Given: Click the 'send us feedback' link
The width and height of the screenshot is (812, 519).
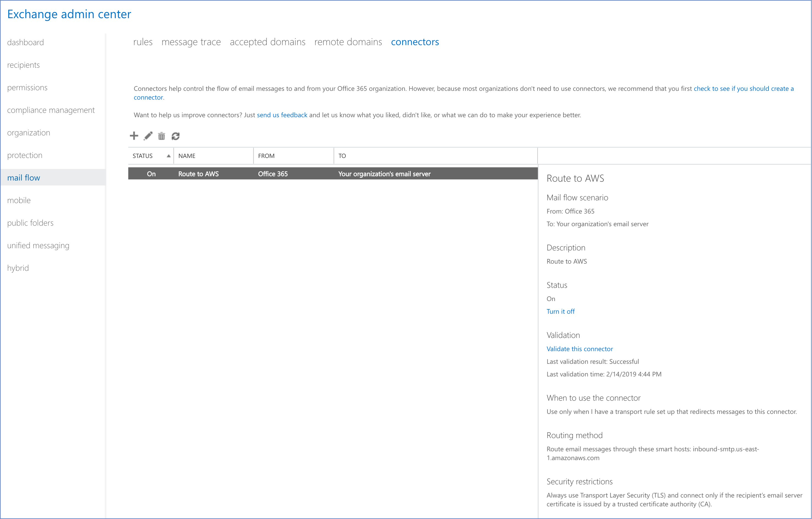Looking at the screenshot, I should pyautogui.click(x=282, y=115).
